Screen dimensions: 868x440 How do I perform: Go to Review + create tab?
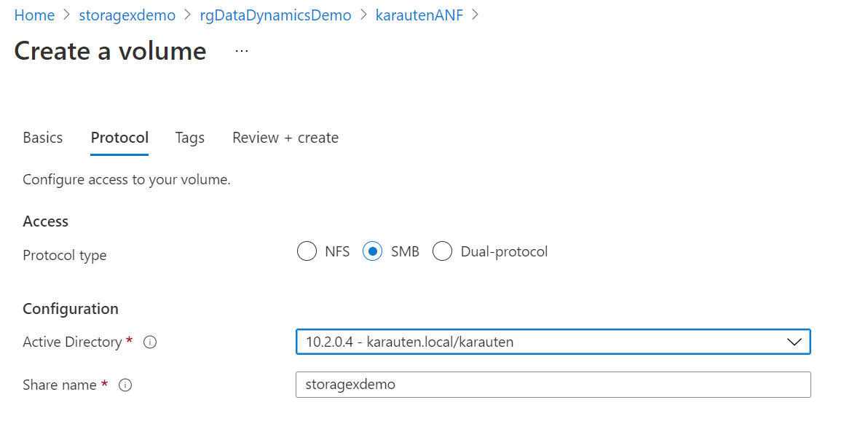point(285,137)
